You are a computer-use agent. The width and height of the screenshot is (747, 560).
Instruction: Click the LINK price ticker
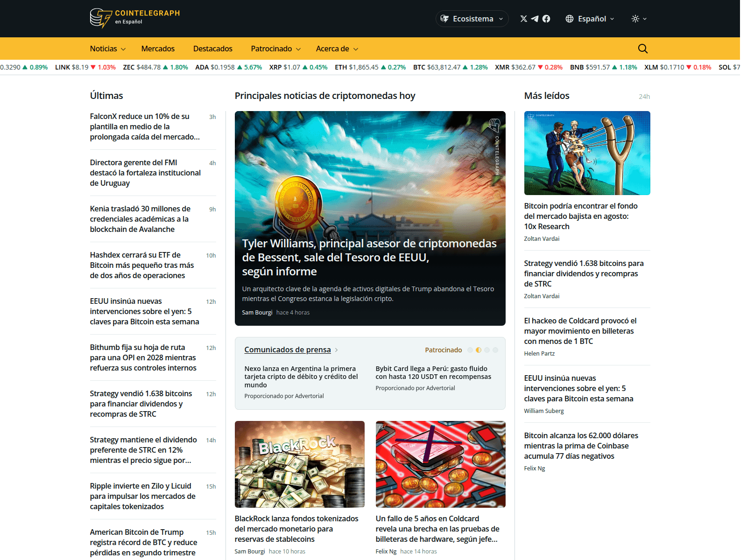[x=85, y=67]
